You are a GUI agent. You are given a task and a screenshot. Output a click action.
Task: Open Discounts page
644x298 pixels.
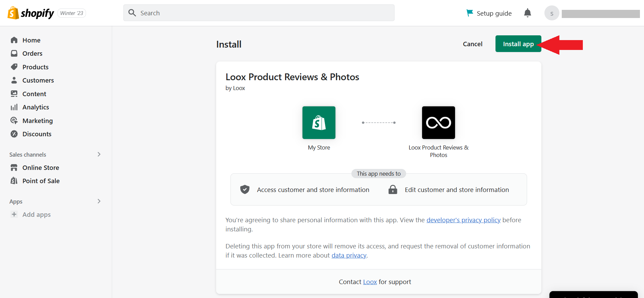[37, 134]
